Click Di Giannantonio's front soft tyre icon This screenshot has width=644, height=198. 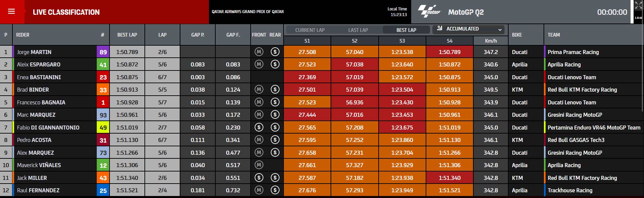(259, 128)
